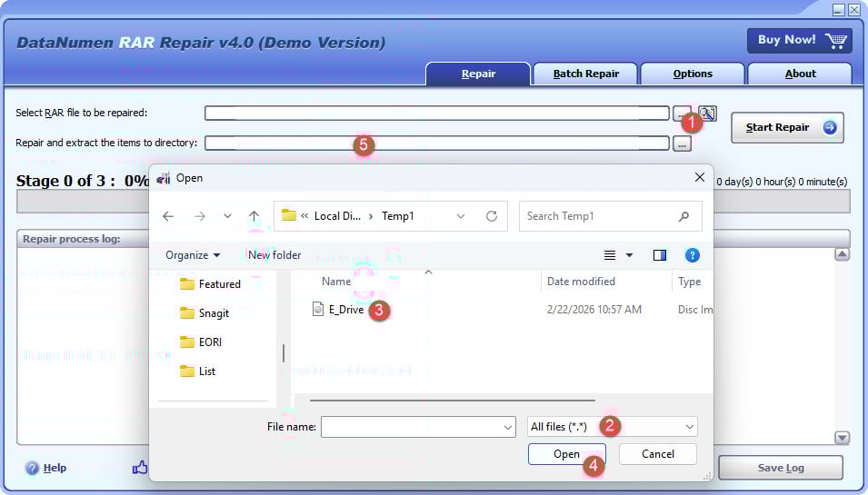Minimize the DataNumen RAR Repair window
Viewport: 868px width, 495px height.
[839, 9]
